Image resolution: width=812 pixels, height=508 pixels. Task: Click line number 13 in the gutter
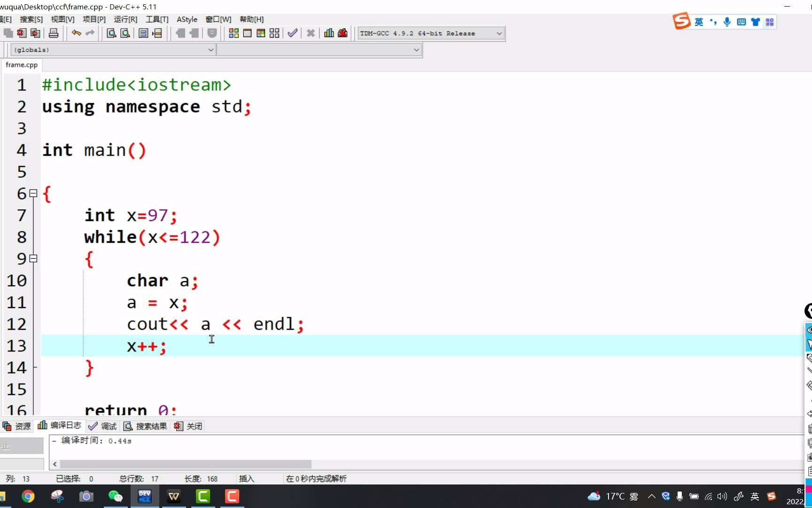tap(16, 346)
